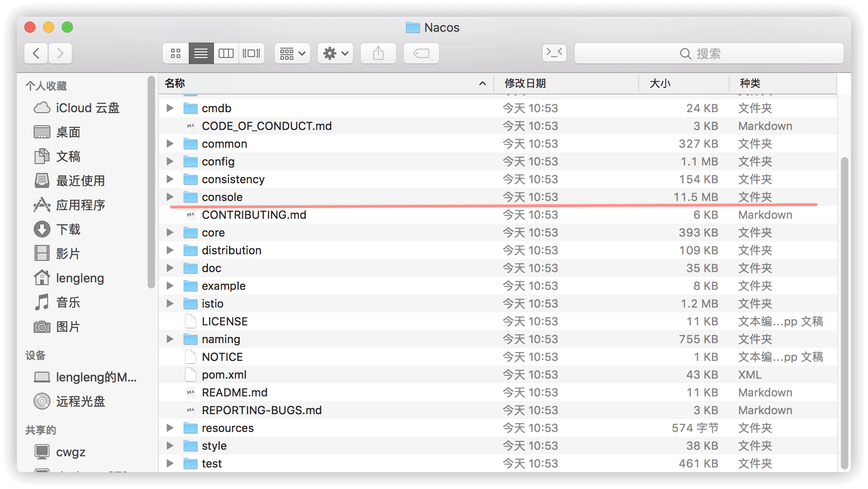Expand the consistency folder
This screenshot has width=868, height=489.
click(170, 179)
